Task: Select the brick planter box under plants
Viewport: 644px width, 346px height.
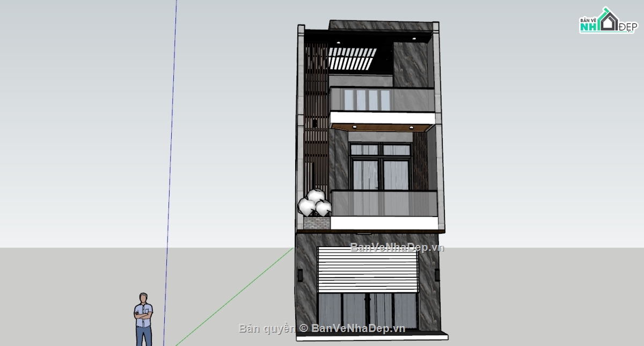Action: (x=317, y=223)
